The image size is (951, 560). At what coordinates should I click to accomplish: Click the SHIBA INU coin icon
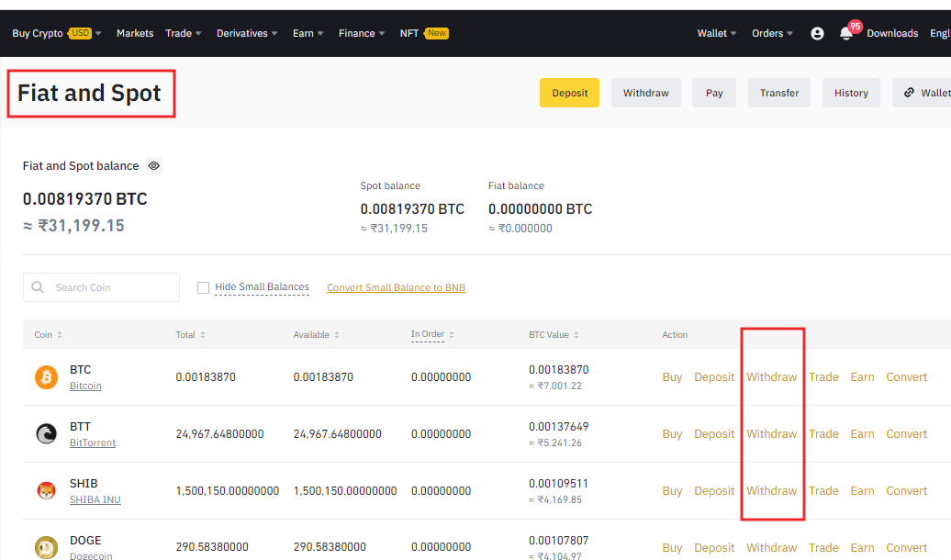[x=46, y=491]
